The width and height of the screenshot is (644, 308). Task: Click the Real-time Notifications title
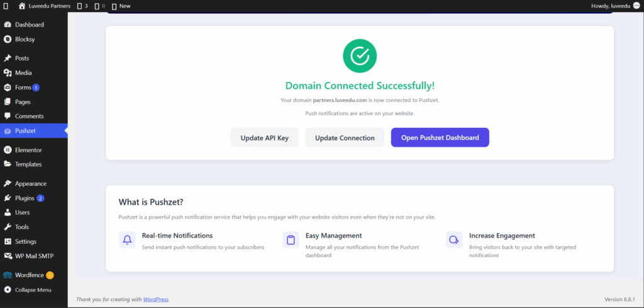tap(177, 236)
